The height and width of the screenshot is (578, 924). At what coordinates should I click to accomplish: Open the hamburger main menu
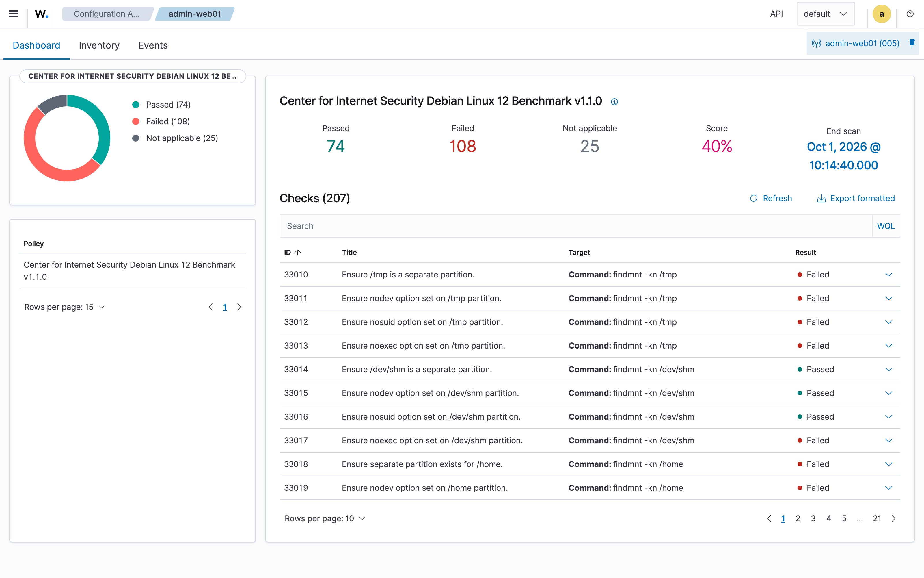[x=14, y=14]
